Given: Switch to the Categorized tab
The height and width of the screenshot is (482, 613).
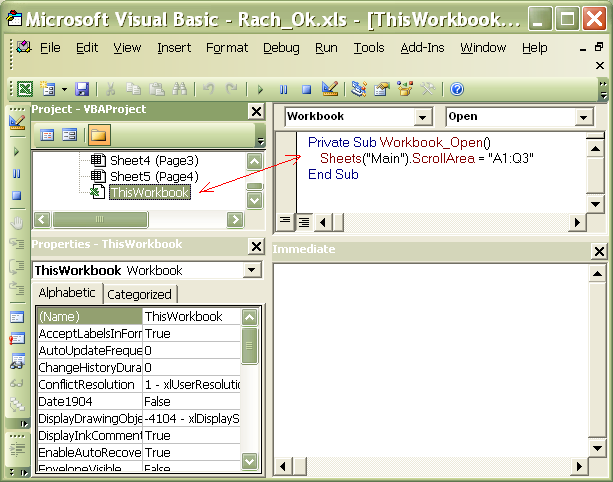Looking at the screenshot, I should point(139,294).
